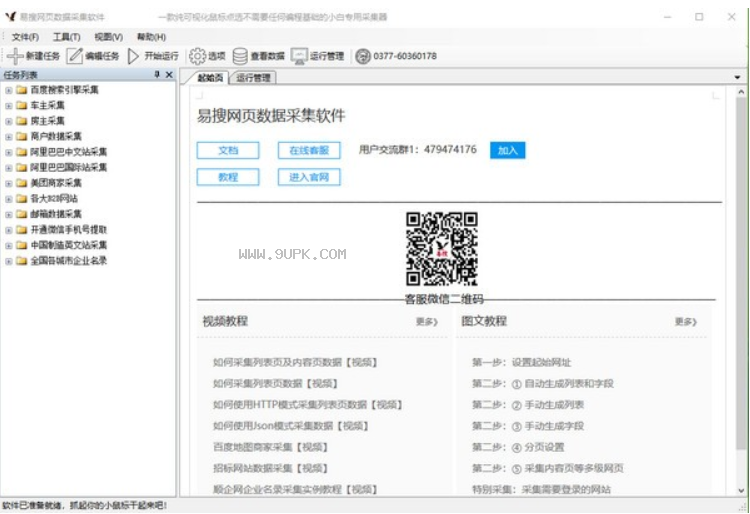The width and height of the screenshot is (750, 514).
Task: Close the 任务列表 panel
Action: pyautogui.click(x=169, y=75)
